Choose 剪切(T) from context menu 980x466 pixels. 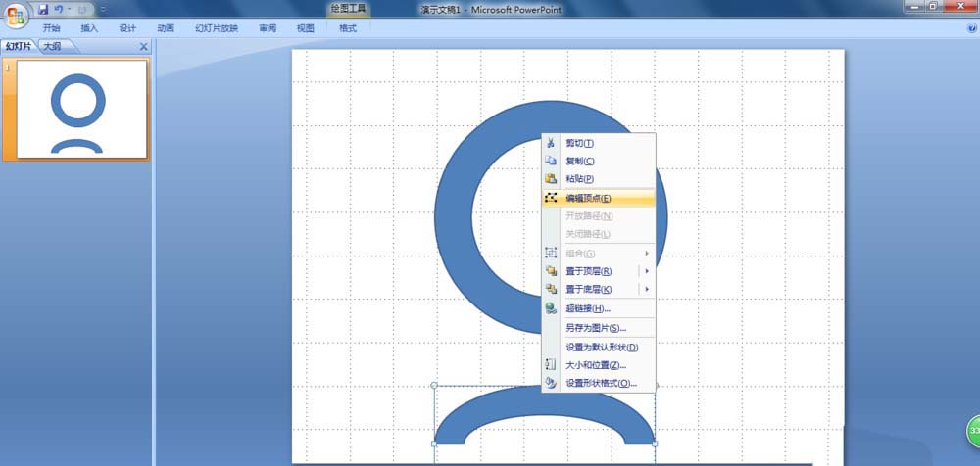(x=598, y=143)
